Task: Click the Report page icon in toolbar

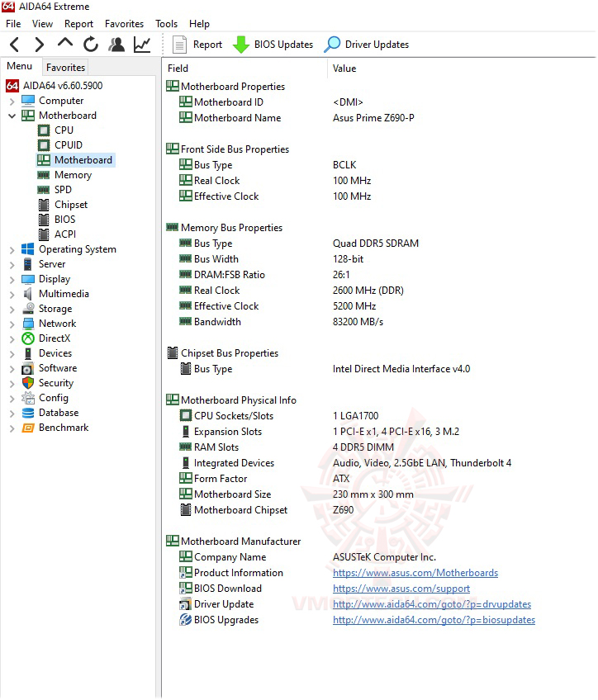Action: [x=179, y=45]
